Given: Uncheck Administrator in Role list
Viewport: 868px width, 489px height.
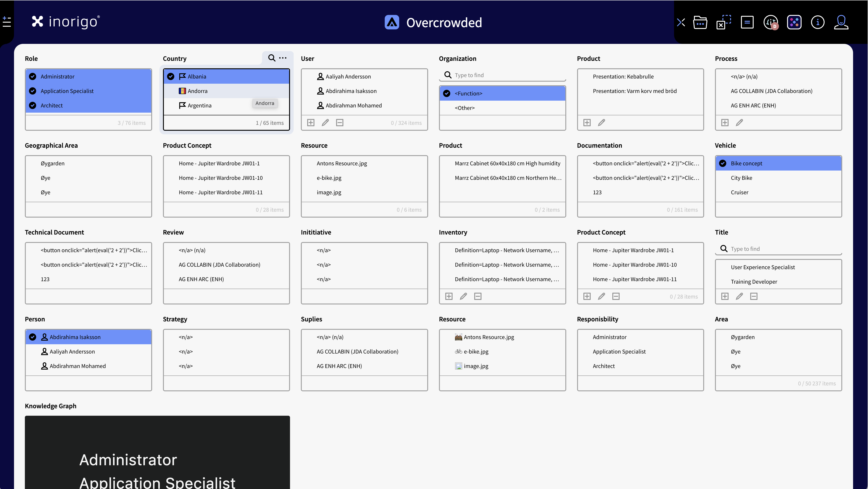Looking at the screenshot, I should point(33,76).
